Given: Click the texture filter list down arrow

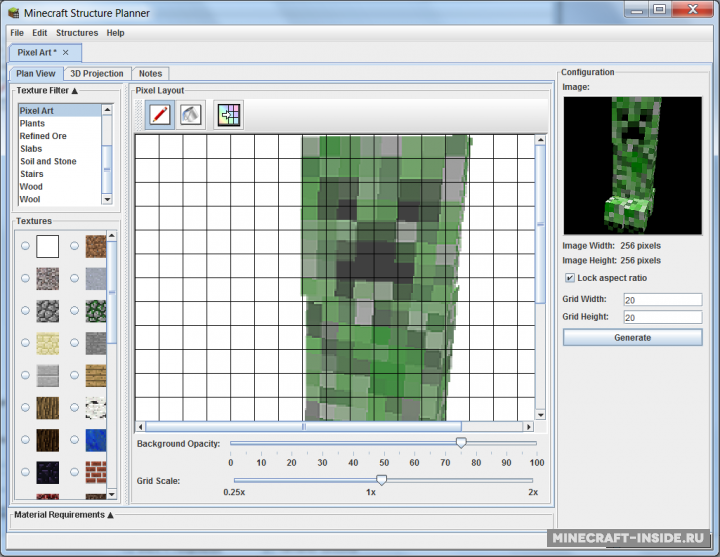Looking at the screenshot, I should [x=107, y=199].
